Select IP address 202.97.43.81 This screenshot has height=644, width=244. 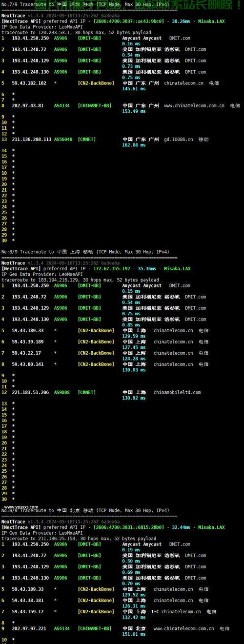[28, 105]
